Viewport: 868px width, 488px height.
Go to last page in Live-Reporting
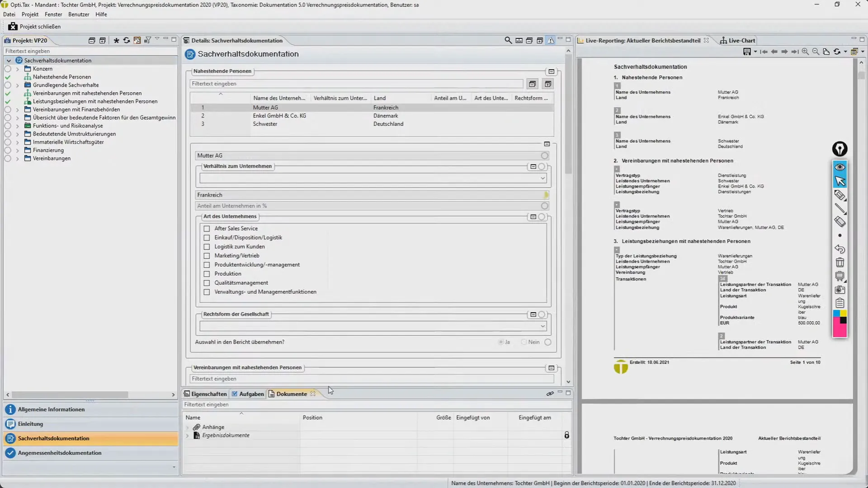click(795, 52)
